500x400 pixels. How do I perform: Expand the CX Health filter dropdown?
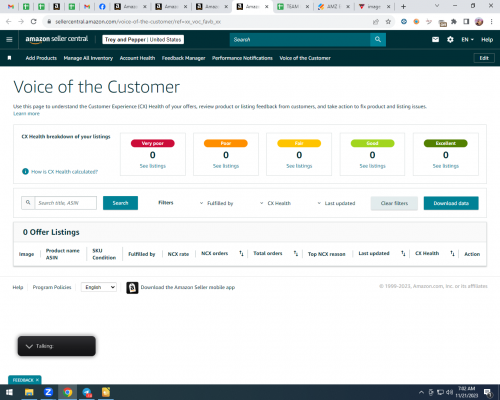(x=275, y=203)
